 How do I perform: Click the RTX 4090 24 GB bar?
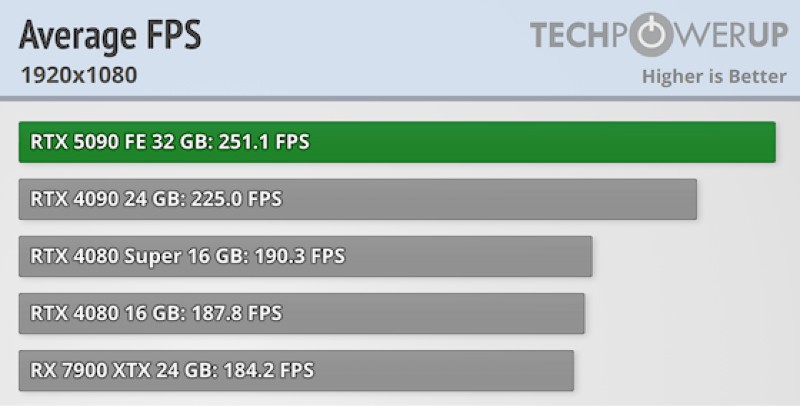click(x=358, y=199)
